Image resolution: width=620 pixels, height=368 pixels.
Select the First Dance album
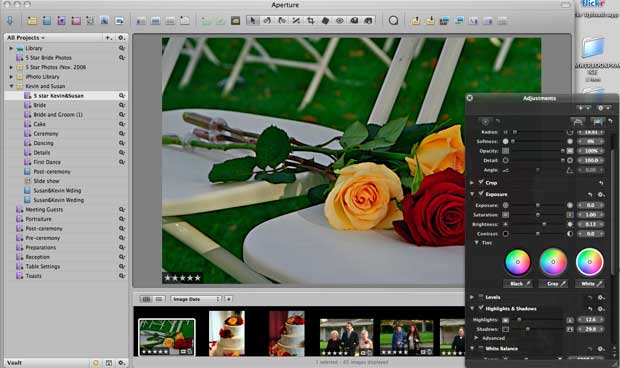(47, 162)
